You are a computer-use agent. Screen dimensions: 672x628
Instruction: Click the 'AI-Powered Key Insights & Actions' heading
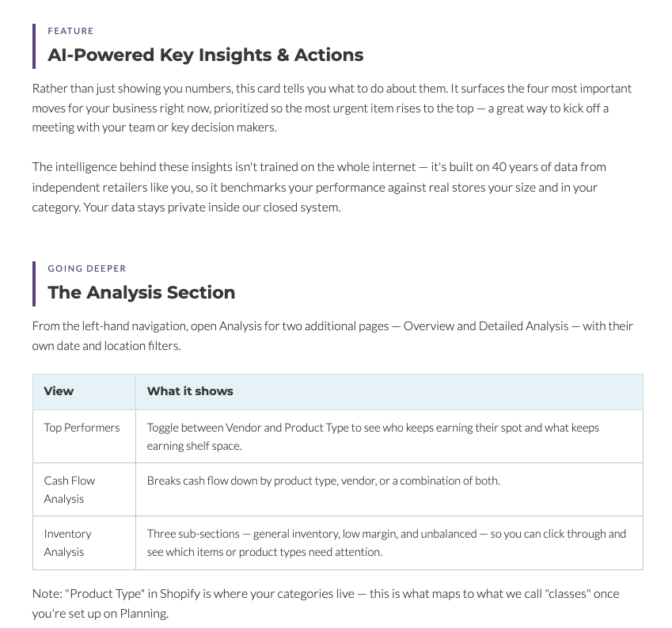(205, 55)
